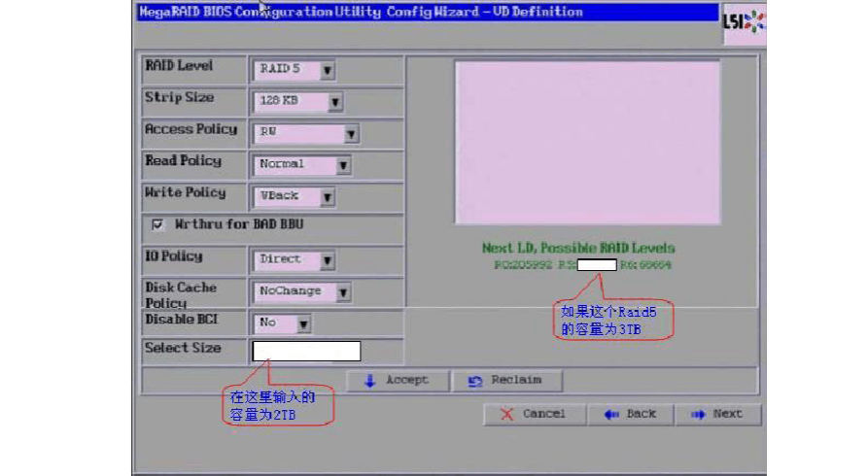Screen dimensions: 868x476
Task: Click the Next LD, Possible RAID Levels text
Action: [578, 248]
